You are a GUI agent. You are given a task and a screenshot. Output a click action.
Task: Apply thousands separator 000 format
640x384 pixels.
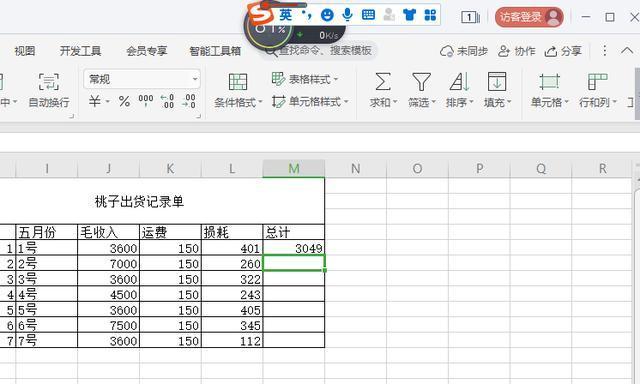146,100
